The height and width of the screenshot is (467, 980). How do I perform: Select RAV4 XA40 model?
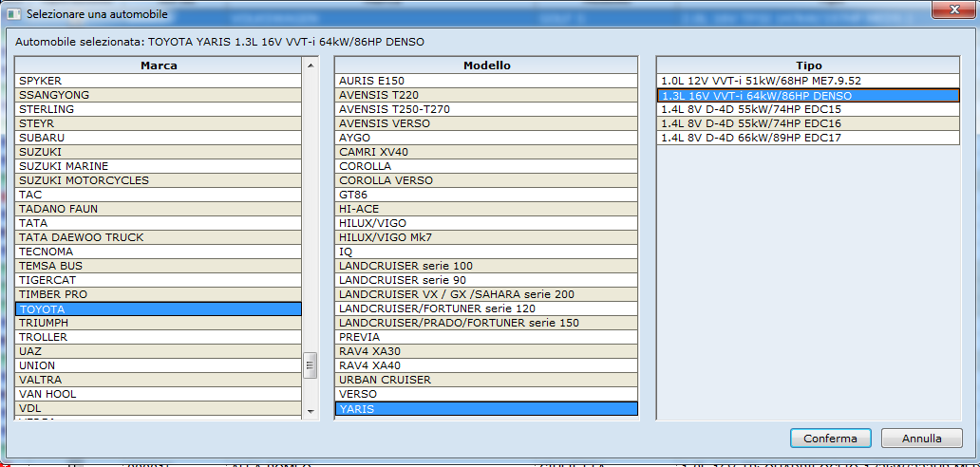486,365
